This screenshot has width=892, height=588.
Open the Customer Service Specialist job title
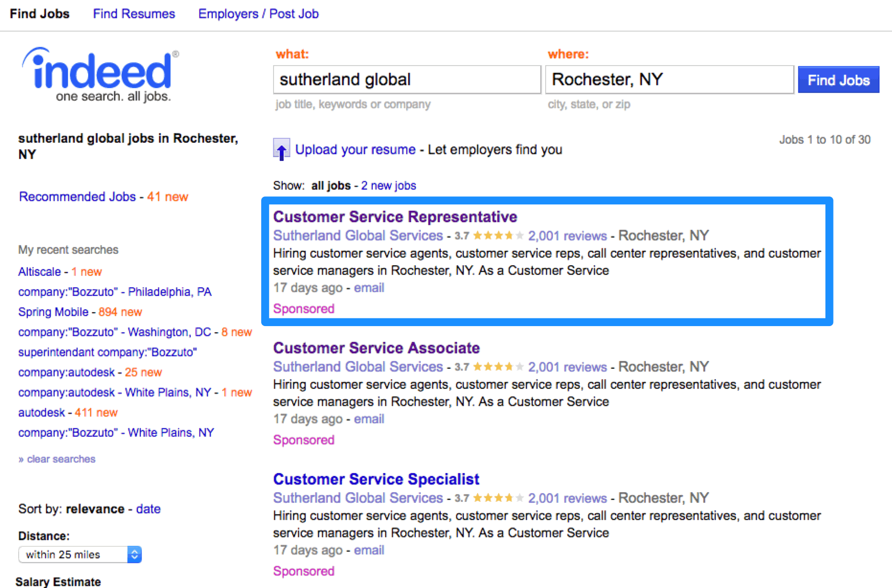[376, 479]
